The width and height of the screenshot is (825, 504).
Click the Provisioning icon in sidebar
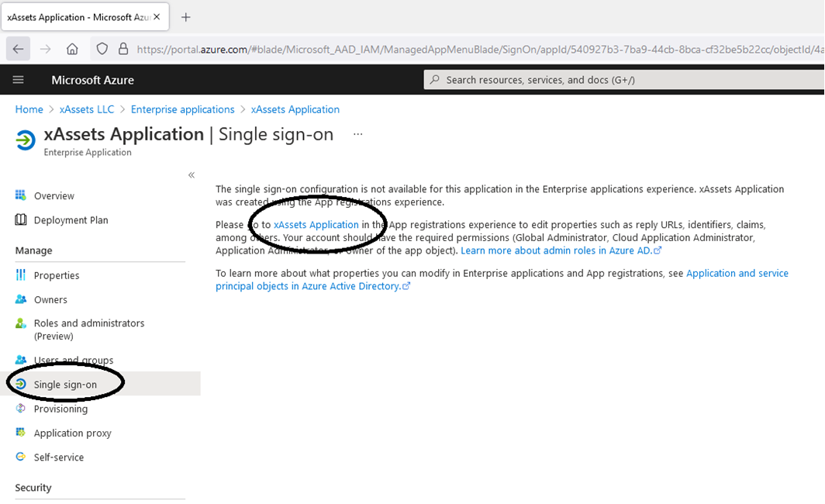coord(21,409)
